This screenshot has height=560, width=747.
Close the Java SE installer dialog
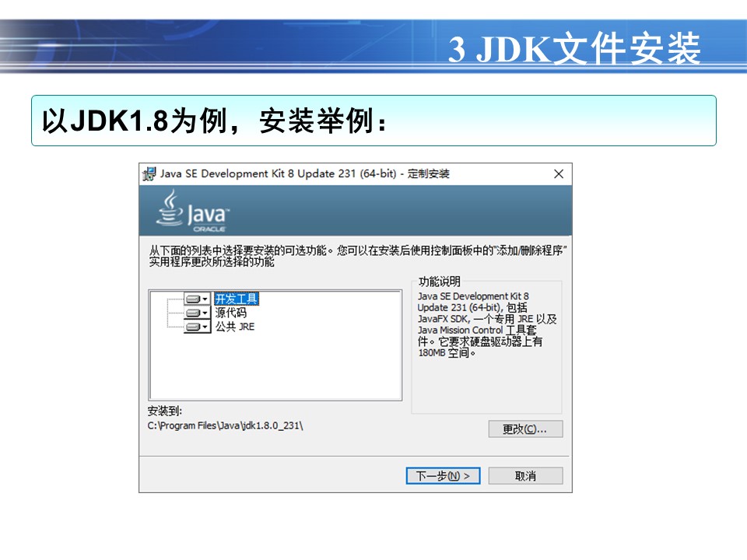pyautogui.click(x=559, y=173)
